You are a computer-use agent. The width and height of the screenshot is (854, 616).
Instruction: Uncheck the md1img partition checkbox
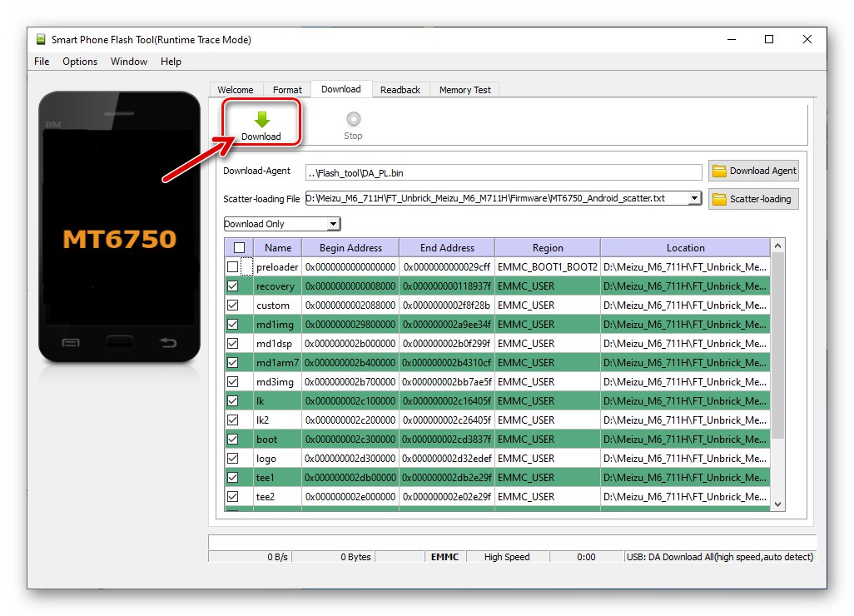[x=232, y=324]
